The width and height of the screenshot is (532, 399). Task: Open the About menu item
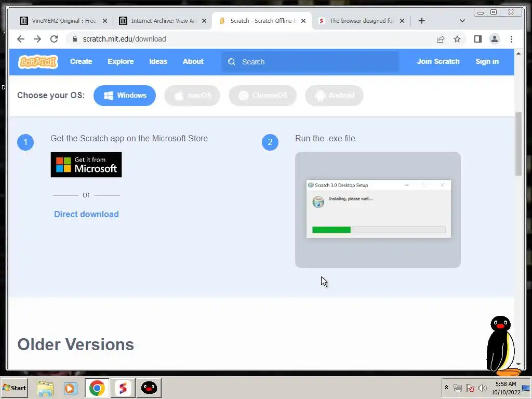(193, 62)
